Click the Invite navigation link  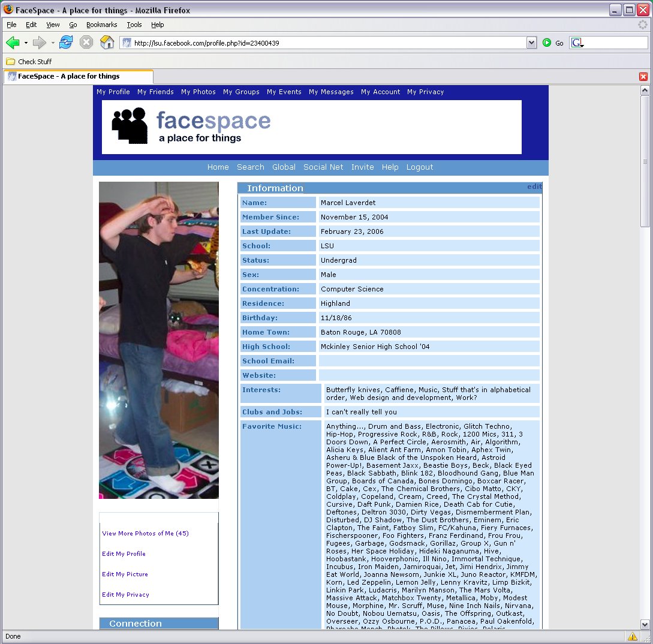[362, 167]
